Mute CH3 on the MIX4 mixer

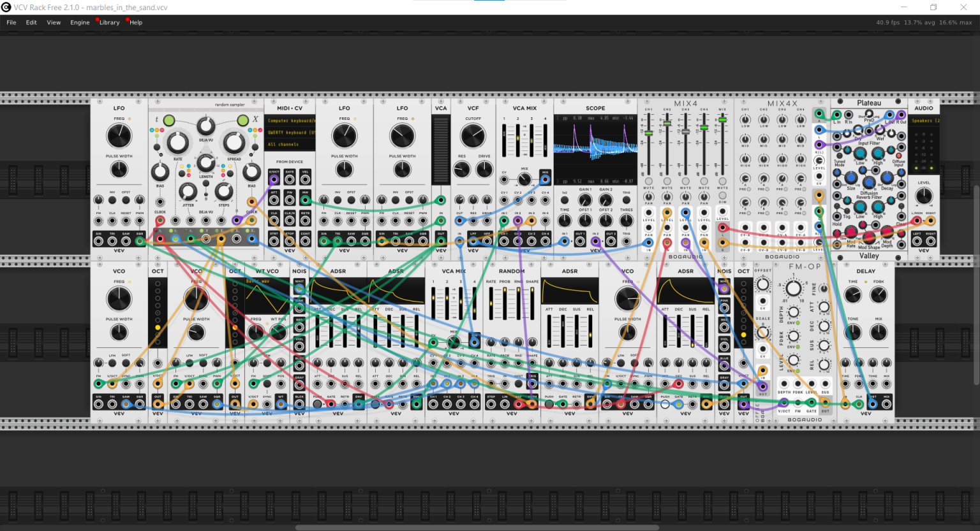coord(686,182)
